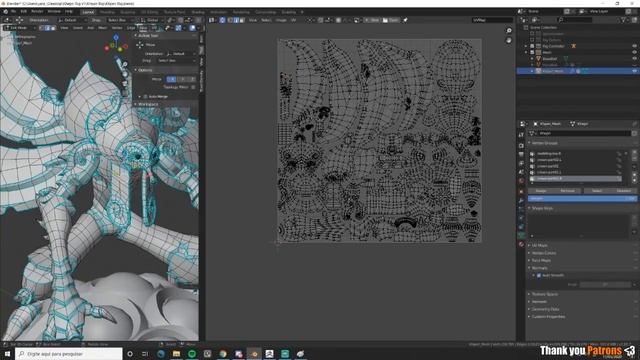
Task: Click the viewport zoom magnifier gizmo
Action: coord(125,64)
